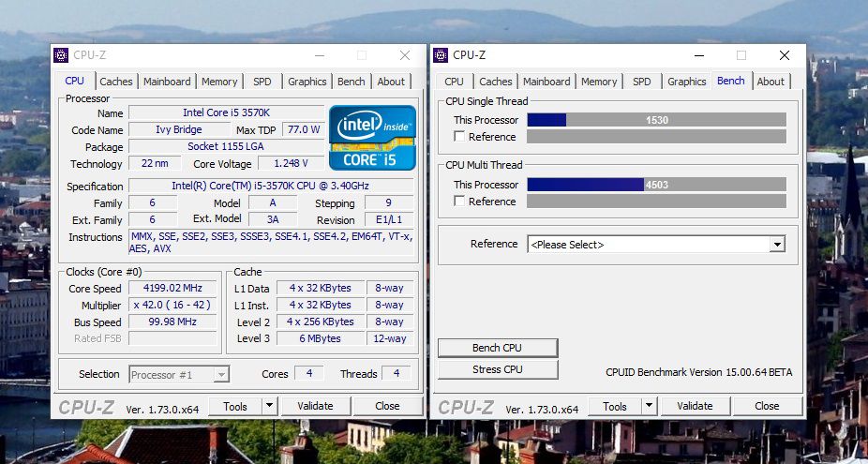Enable Reference checkbox under CPU Single Thread
868x464 pixels.
(459, 136)
